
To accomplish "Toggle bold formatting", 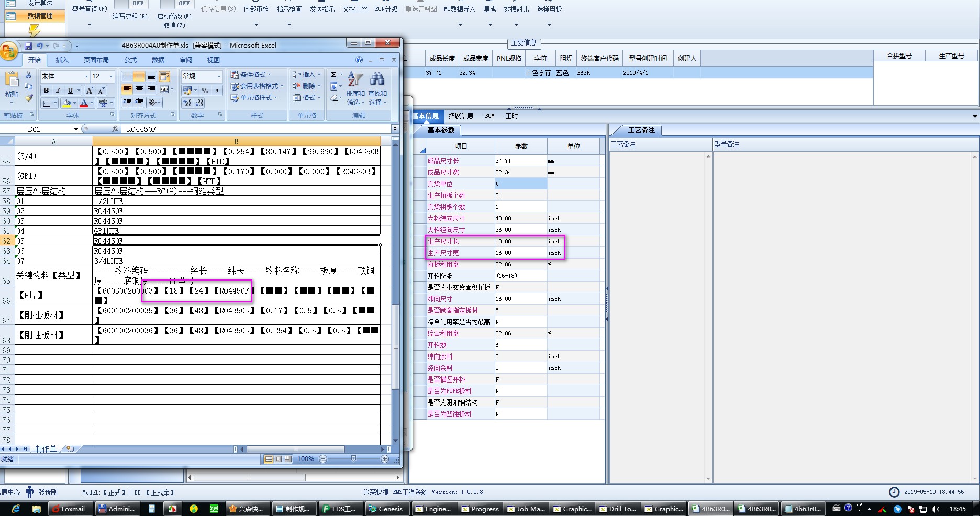I will click(x=47, y=91).
